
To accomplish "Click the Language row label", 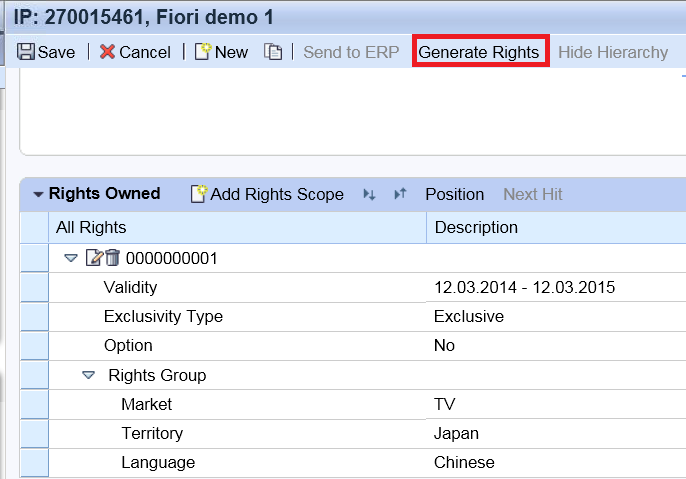I will 158,462.
